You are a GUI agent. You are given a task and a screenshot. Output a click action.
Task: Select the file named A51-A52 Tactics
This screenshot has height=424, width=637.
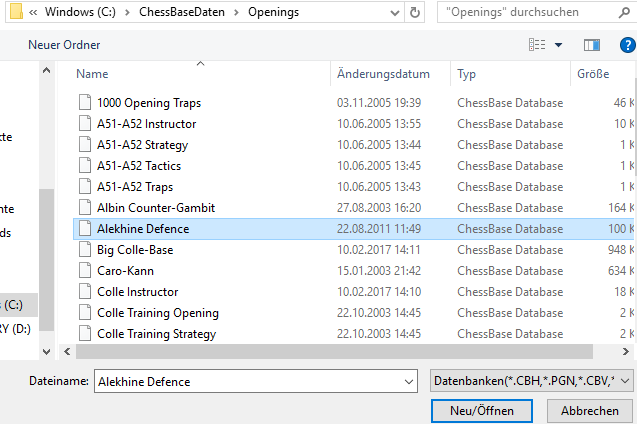coord(139,166)
